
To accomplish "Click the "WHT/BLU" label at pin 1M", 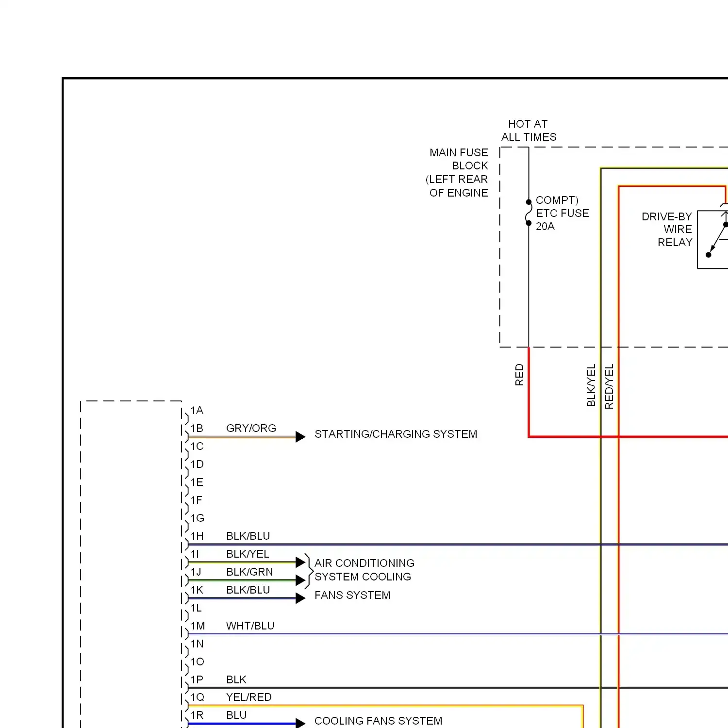I will coord(250,626).
